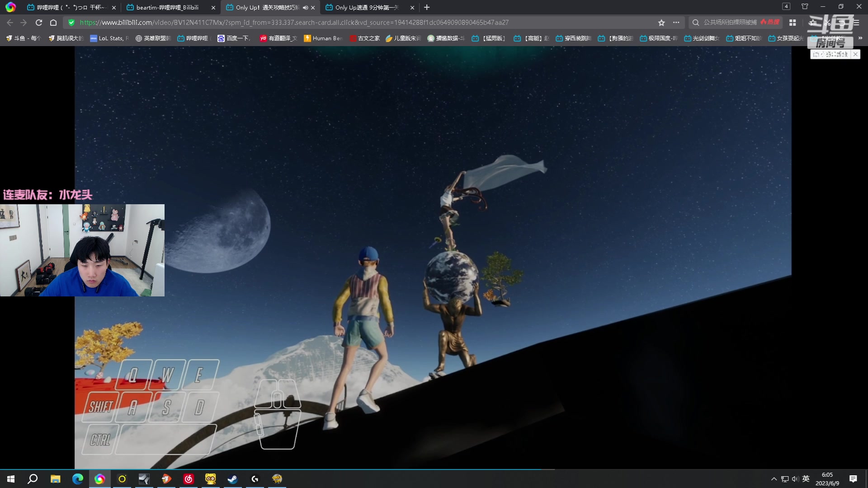Open the browser home page
The width and height of the screenshot is (868, 488).
click(53, 23)
